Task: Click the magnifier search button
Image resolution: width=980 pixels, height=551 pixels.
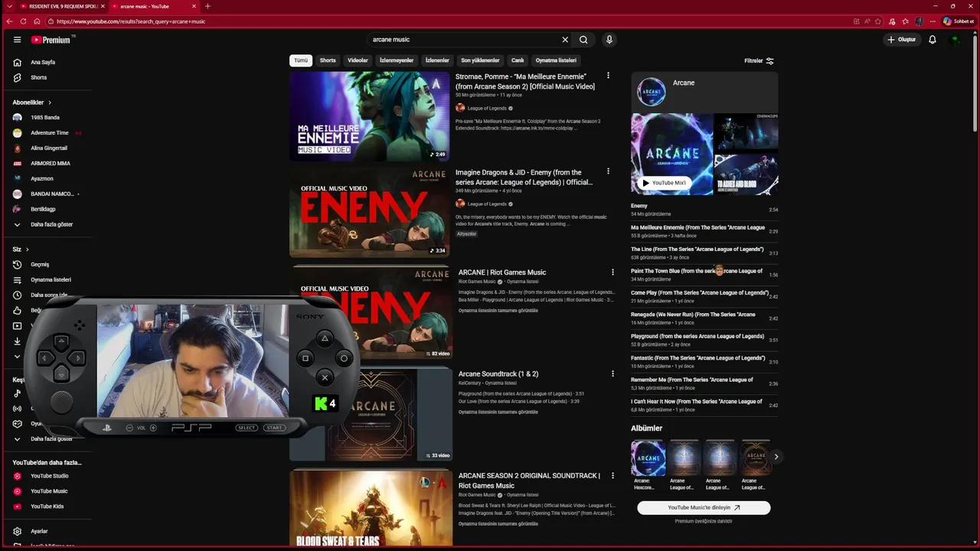Action: tap(583, 40)
